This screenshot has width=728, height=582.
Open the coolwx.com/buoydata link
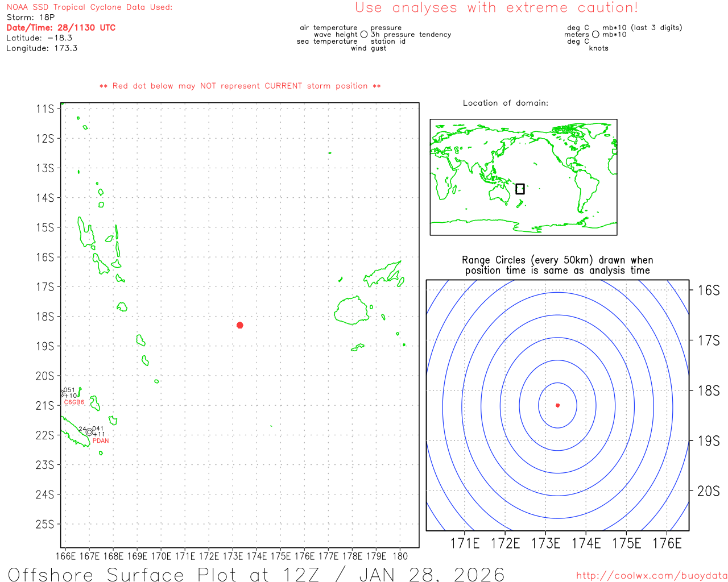pyautogui.click(x=651, y=576)
